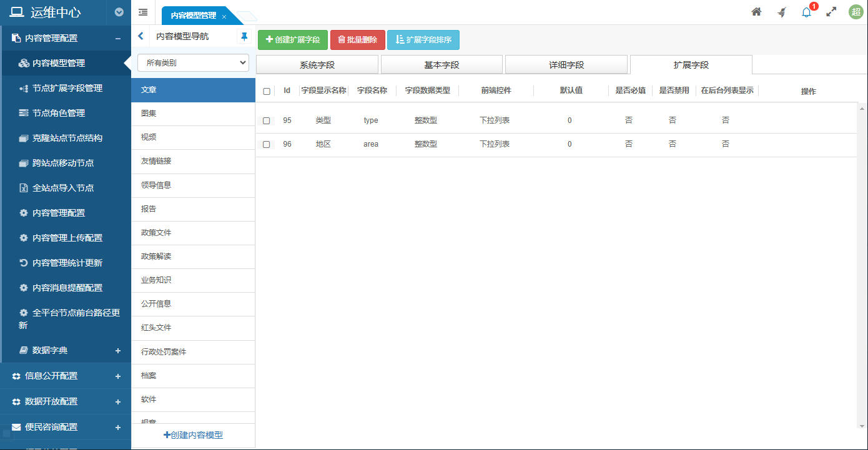Expand the 数据字典 menu section
Screen dimensions: 868x450
pos(118,351)
